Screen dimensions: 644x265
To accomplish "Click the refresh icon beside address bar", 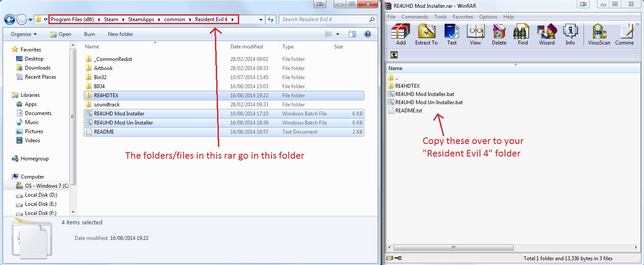I will (271, 19).
